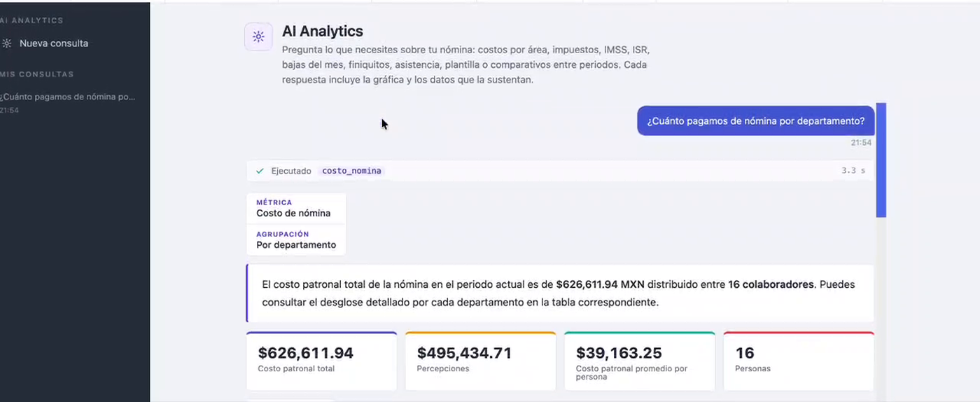Click the Agrupación Por departamento field
Viewport: 980px width, 402px height.
tap(296, 240)
